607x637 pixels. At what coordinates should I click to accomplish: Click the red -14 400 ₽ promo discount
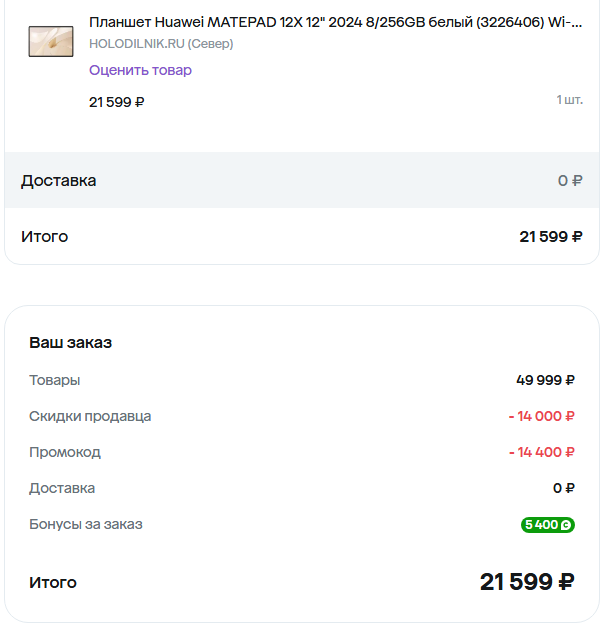541,452
